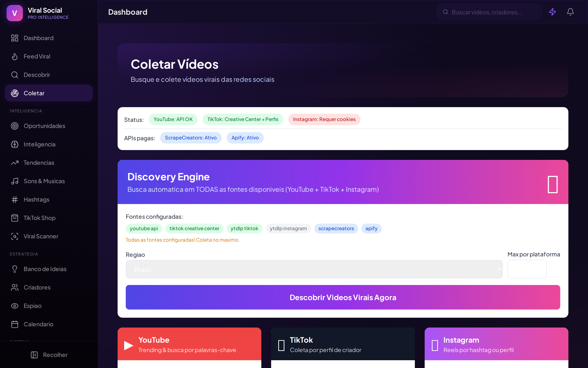Screen dimensions: 588x368
Task: Click the Inteligencia brain icon
Action: (14, 144)
